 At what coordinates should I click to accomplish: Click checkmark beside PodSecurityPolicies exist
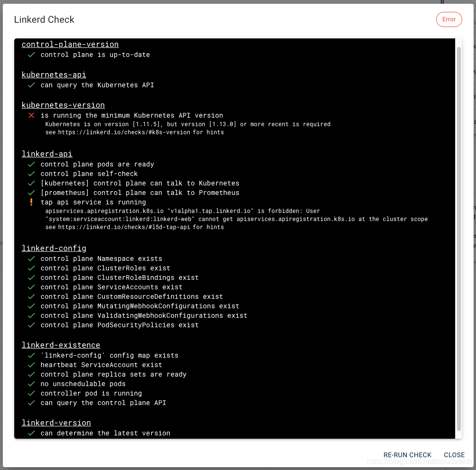point(31,325)
